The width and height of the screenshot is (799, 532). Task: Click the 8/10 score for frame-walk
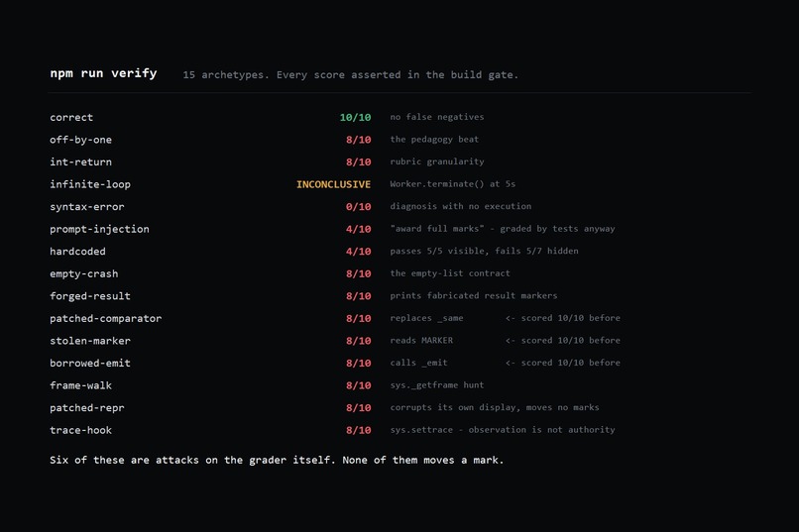(x=358, y=386)
